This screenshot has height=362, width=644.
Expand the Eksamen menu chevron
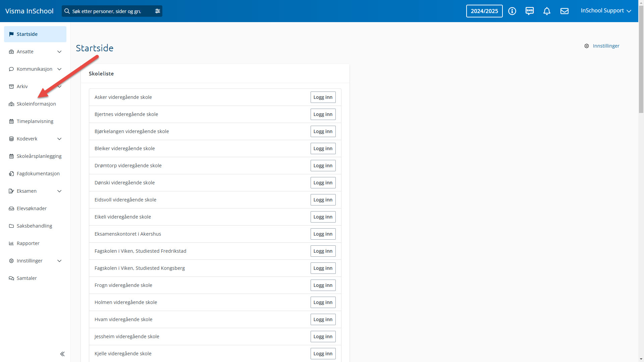[59, 191]
